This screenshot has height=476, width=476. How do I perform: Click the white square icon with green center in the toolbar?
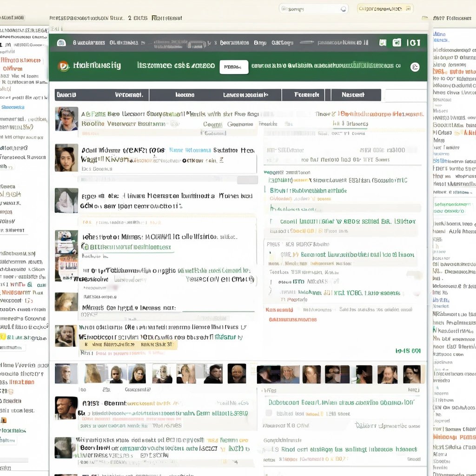click(397, 42)
